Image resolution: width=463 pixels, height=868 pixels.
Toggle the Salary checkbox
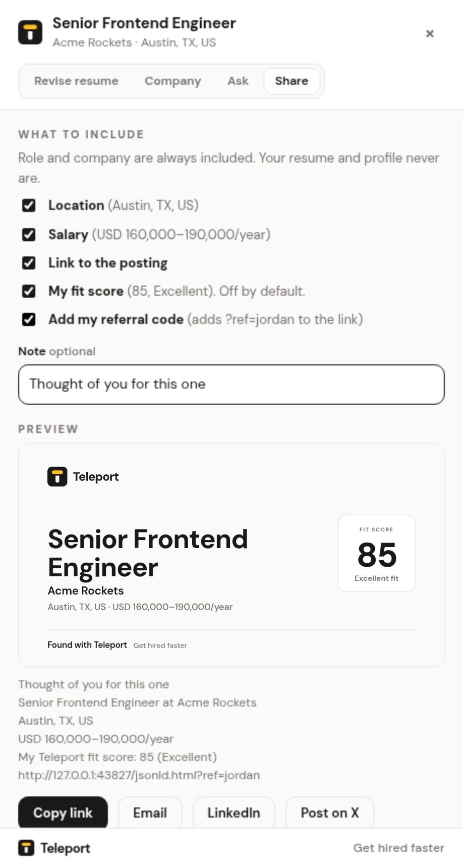(29, 235)
